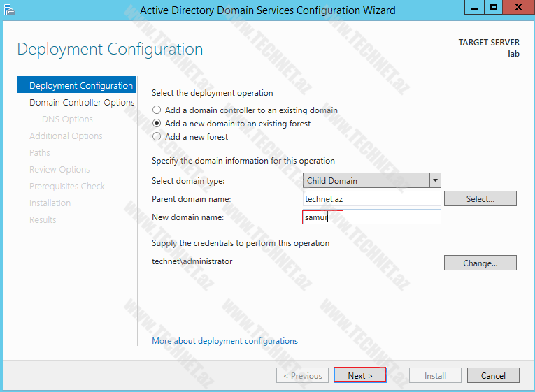535x392 pixels.
Task: Select Additional Options in the sidebar
Action: (66, 136)
